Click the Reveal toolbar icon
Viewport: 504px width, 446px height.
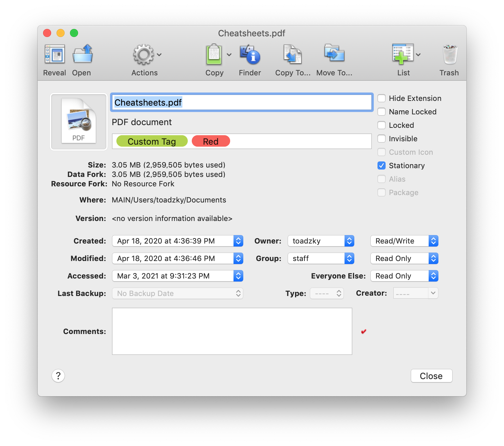click(x=54, y=55)
